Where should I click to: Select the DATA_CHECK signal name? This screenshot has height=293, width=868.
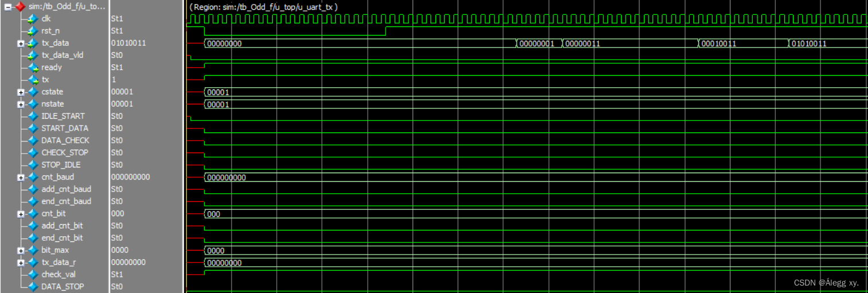click(x=65, y=140)
